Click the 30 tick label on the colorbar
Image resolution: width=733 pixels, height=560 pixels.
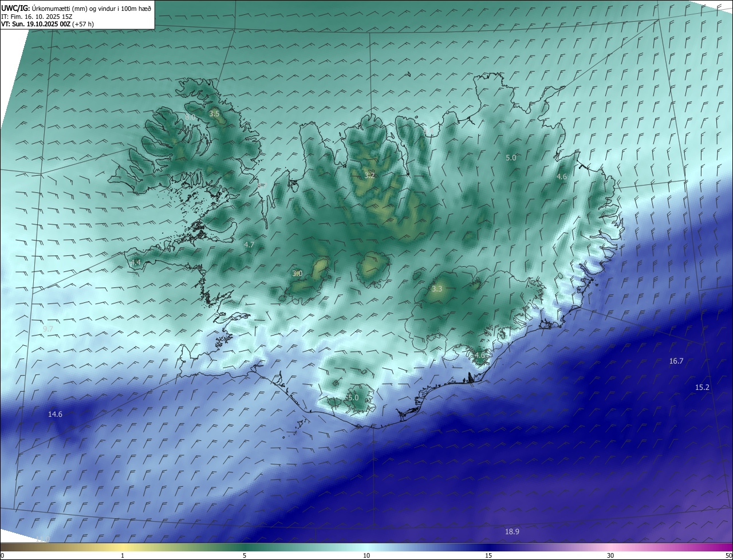coord(610,555)
